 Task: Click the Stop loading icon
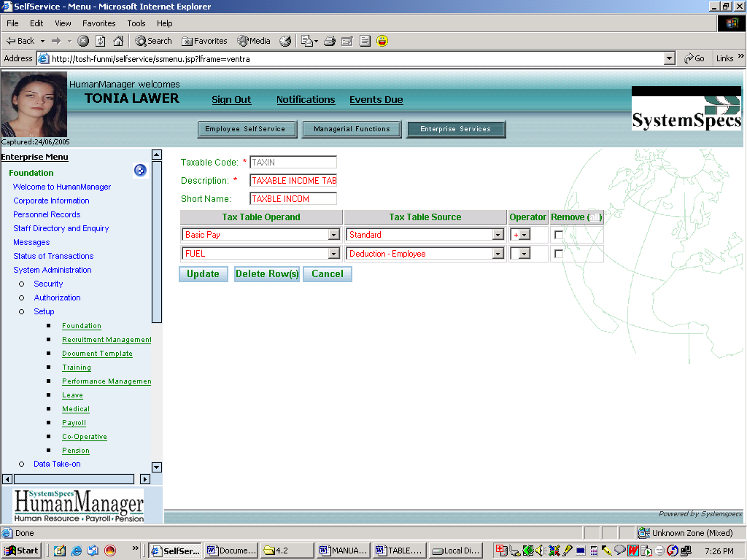(83, 41)
